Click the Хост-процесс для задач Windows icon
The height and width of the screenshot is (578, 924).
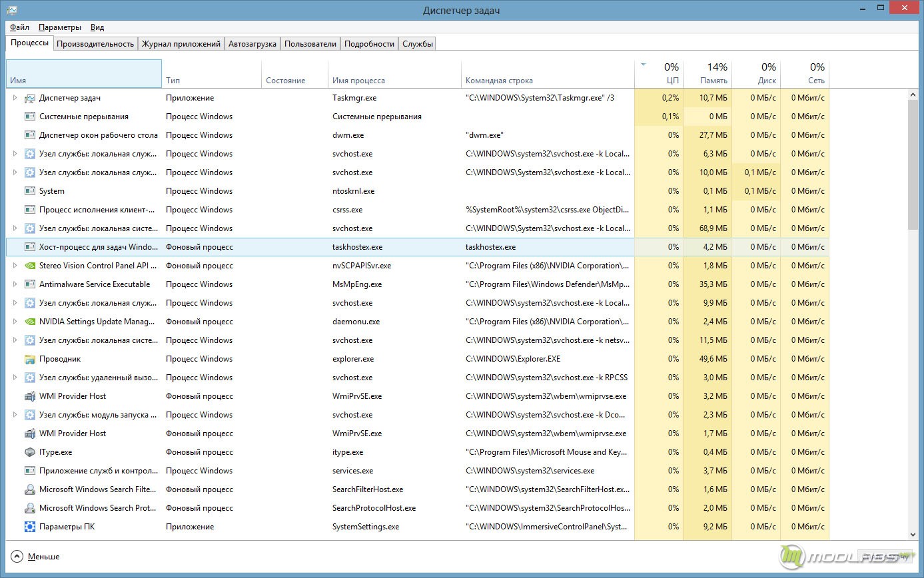coord(30,247)
